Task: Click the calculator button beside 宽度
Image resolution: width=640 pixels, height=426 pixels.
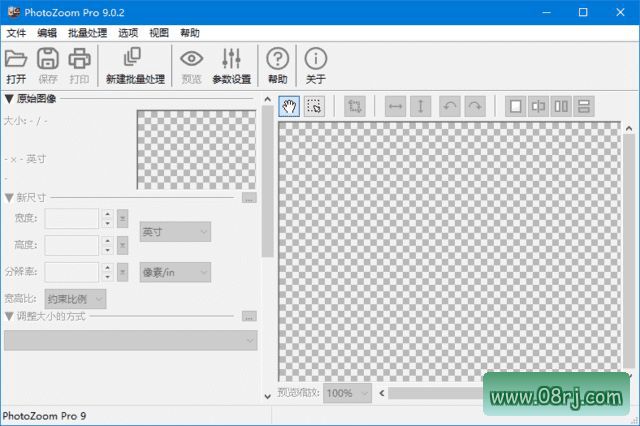Action: 122,219
